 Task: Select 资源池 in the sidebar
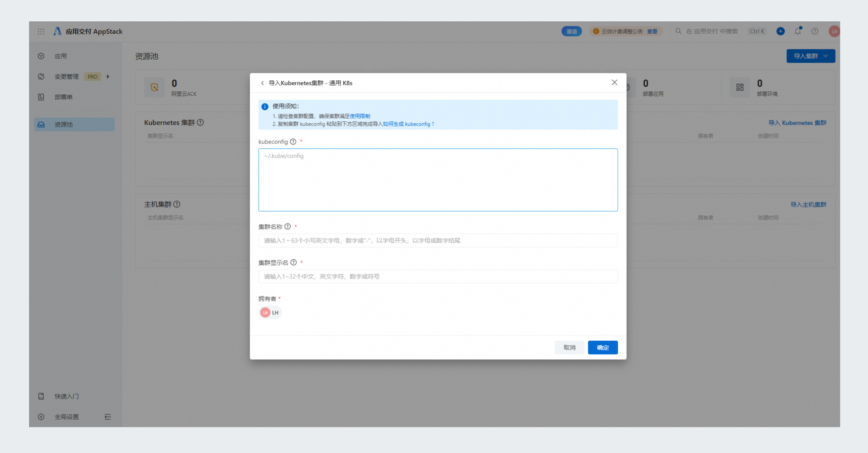pyautogui.click(x=74, y=125)
